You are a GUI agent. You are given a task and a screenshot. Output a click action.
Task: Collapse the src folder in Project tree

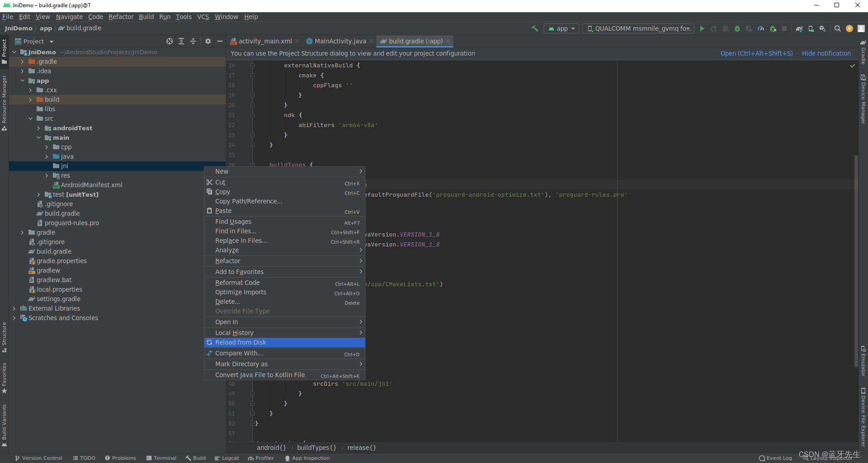pos(31,118)
